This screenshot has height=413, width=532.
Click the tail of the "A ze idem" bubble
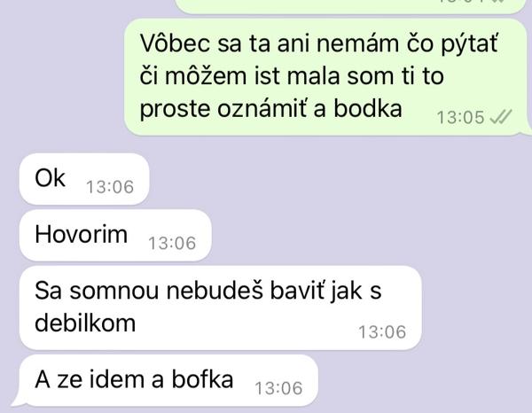coord(17,401)
